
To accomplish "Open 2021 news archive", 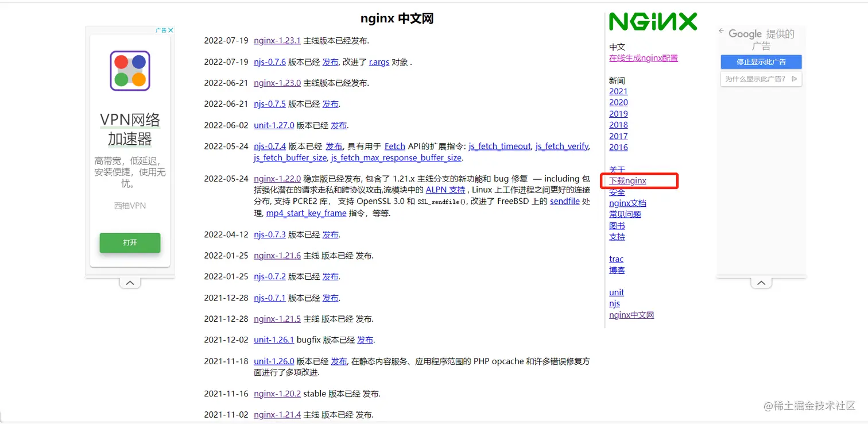I will tap(618, 91).
